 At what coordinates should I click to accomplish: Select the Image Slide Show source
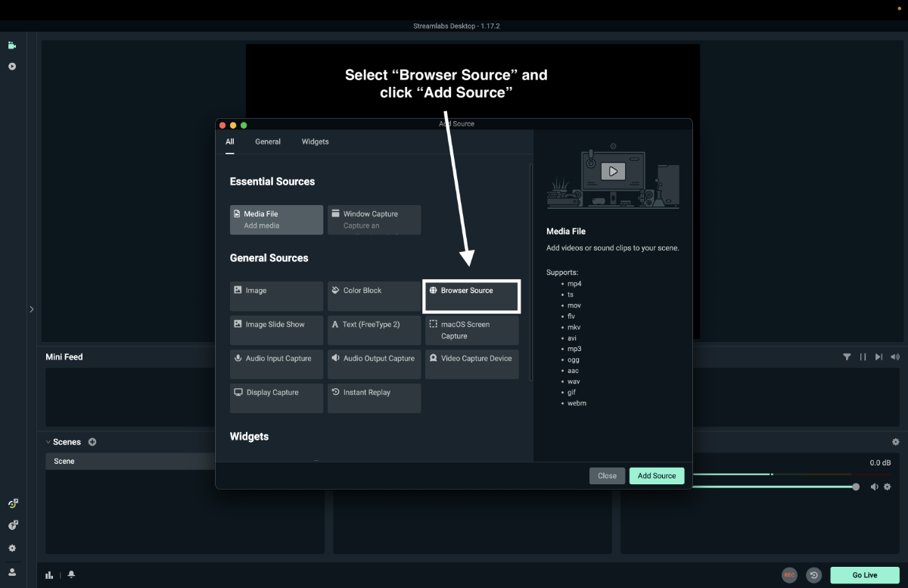(276, 330)
